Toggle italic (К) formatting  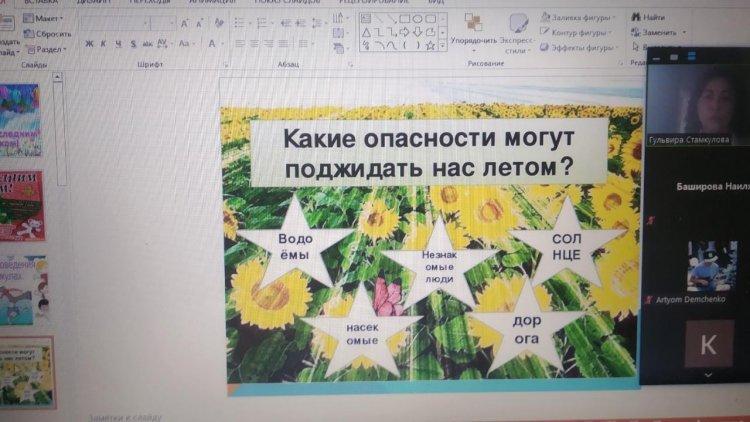tap(103, 44)
